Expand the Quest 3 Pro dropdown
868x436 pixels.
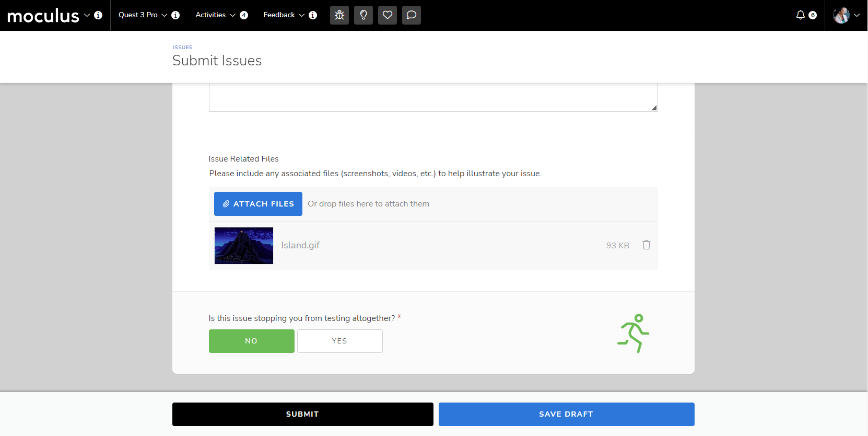(143, 15)
